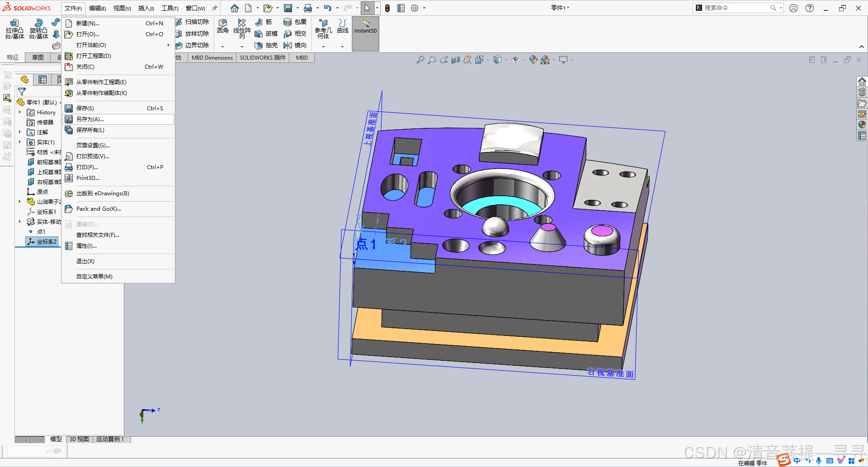Screen dimensions: 868x467
Task: Click 出版到 eDrawings(B) menu entry
Action: click(x=118, y=193)
